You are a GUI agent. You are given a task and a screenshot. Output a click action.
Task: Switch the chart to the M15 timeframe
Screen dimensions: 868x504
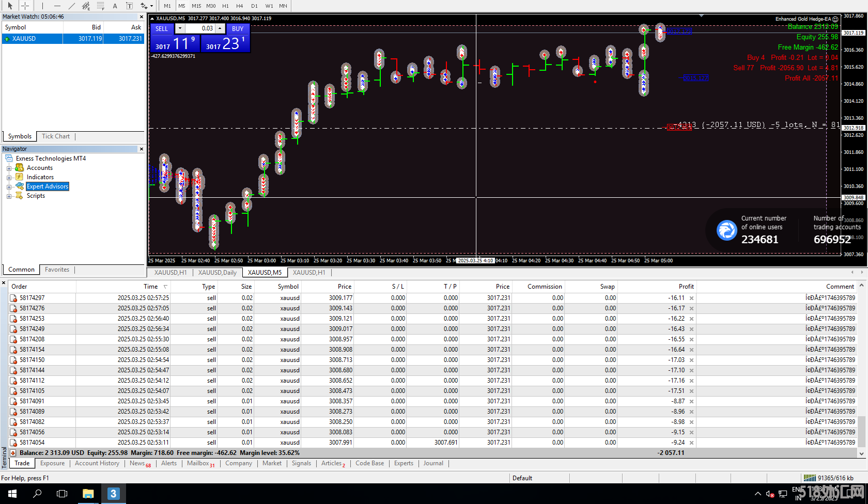[196, 6]
